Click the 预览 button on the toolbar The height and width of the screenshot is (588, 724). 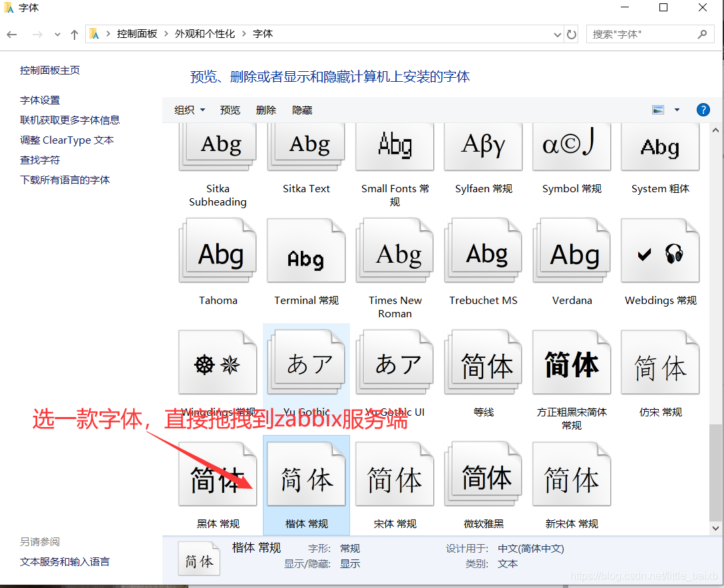point(230,110)
